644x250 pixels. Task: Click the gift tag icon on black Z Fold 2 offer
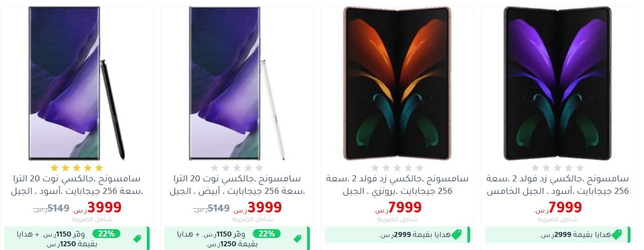tap(617, 235)
